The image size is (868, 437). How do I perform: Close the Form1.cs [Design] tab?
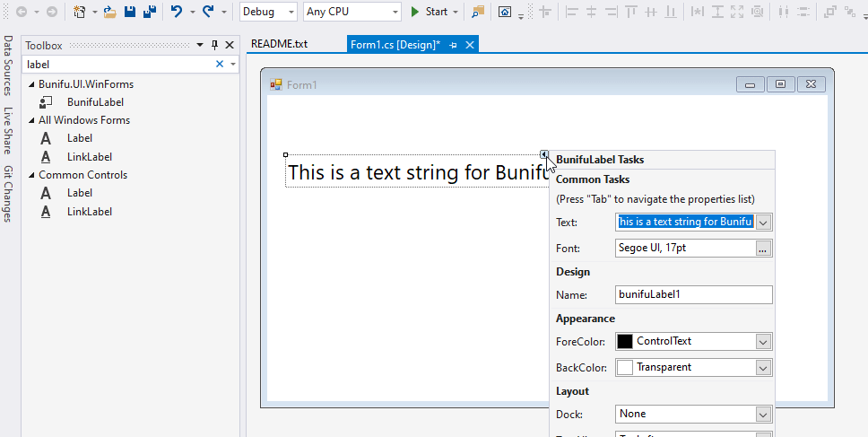470,46
